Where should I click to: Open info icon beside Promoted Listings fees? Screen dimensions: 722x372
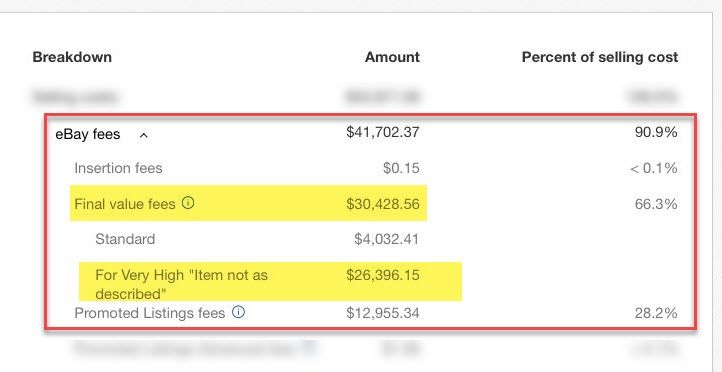click(238, 313)
